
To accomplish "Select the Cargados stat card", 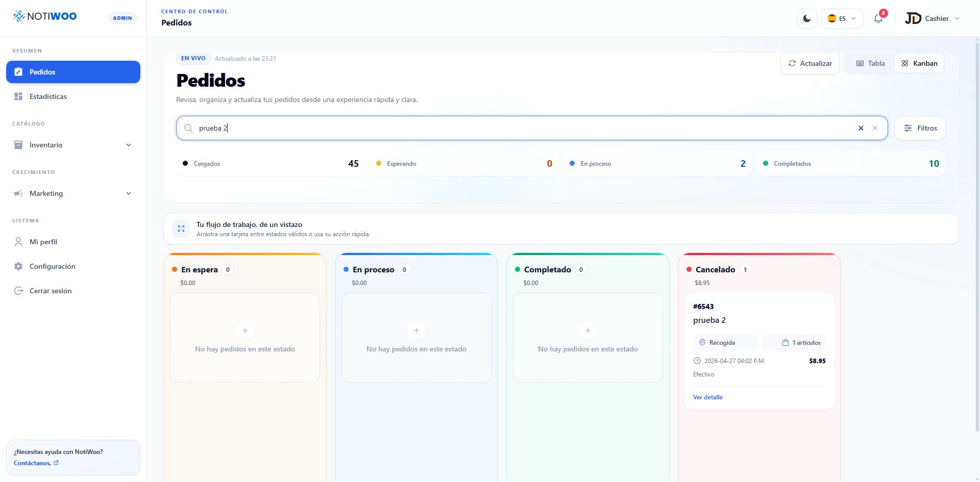I will click(271, 164).
